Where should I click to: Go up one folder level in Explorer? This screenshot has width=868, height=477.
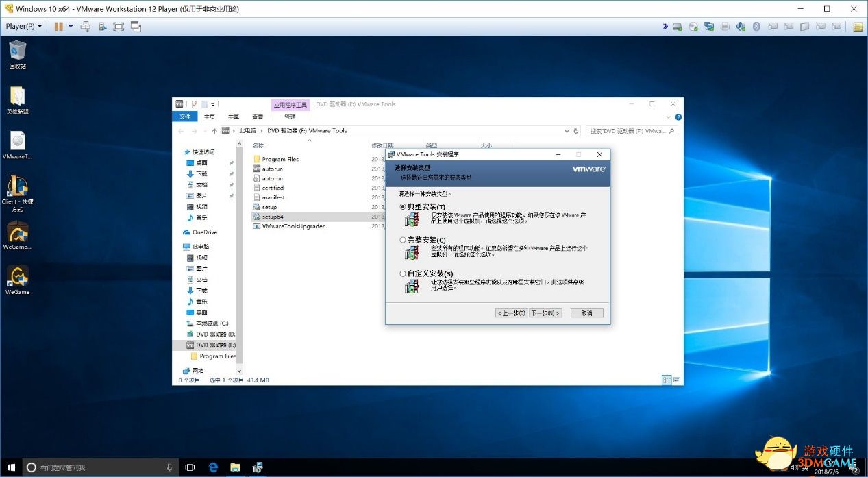pyautogui.click(x=214, y=131)
